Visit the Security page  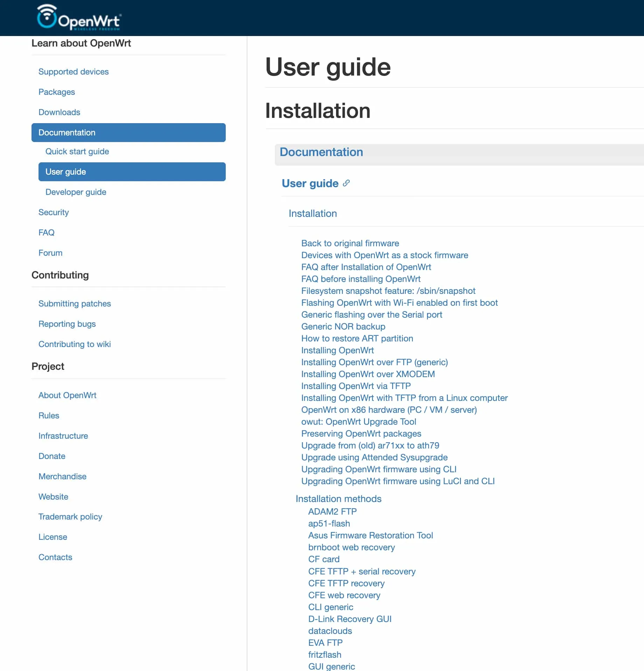point(53,212)
